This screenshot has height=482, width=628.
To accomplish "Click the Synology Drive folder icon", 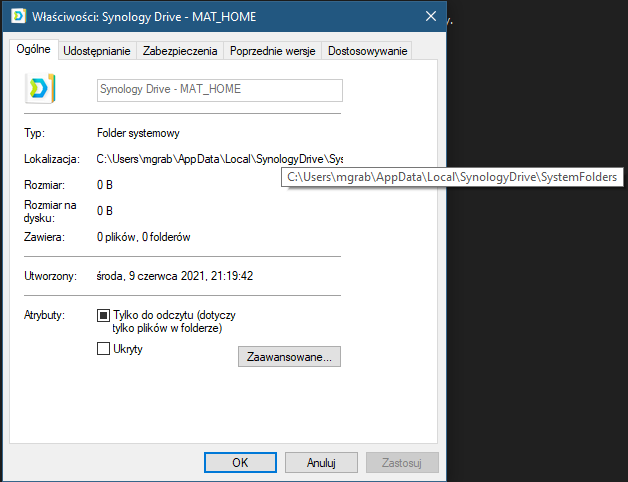I will coord(40,88).
